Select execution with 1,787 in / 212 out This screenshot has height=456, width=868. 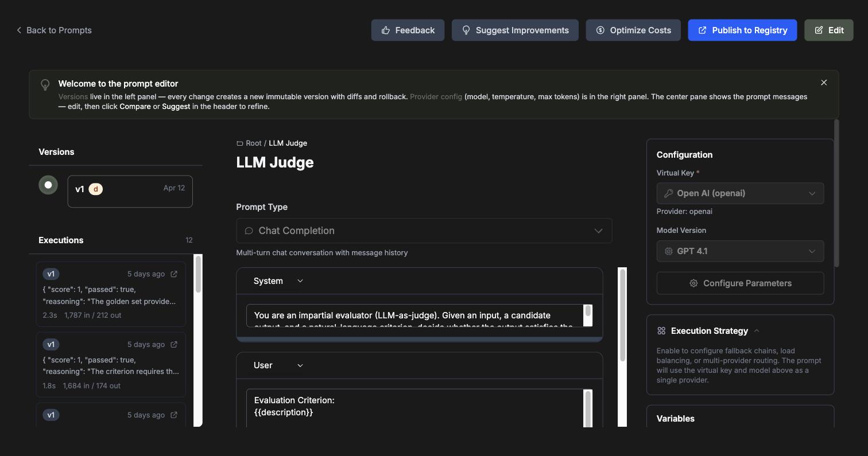(x=111, y=294)
